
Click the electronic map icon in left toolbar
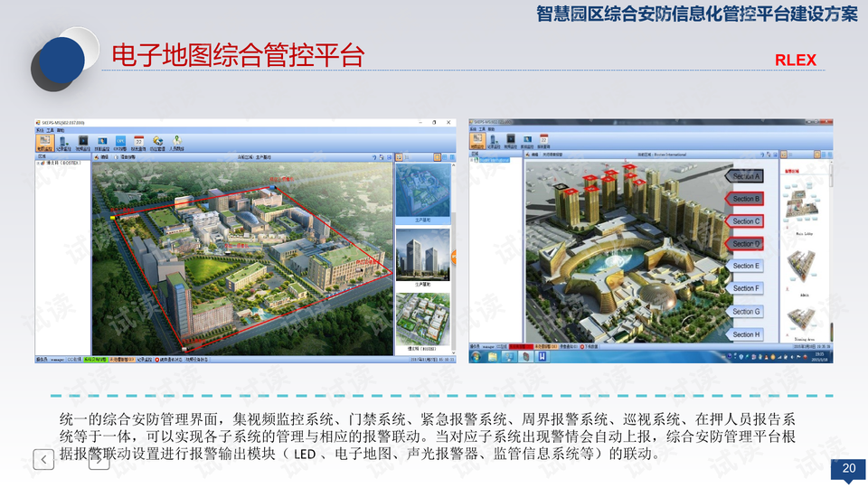44,142
